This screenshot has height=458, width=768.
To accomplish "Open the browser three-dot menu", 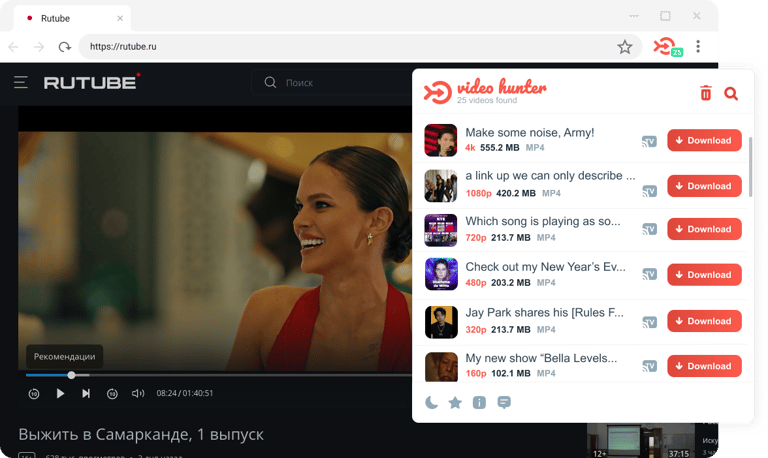I will pos(698,47).
